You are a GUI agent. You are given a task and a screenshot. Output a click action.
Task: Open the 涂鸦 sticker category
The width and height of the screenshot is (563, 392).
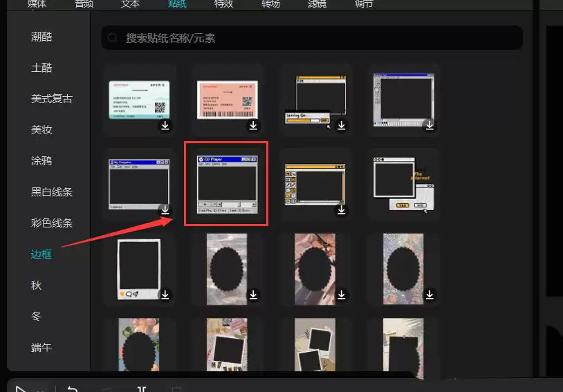pos(41,161)
